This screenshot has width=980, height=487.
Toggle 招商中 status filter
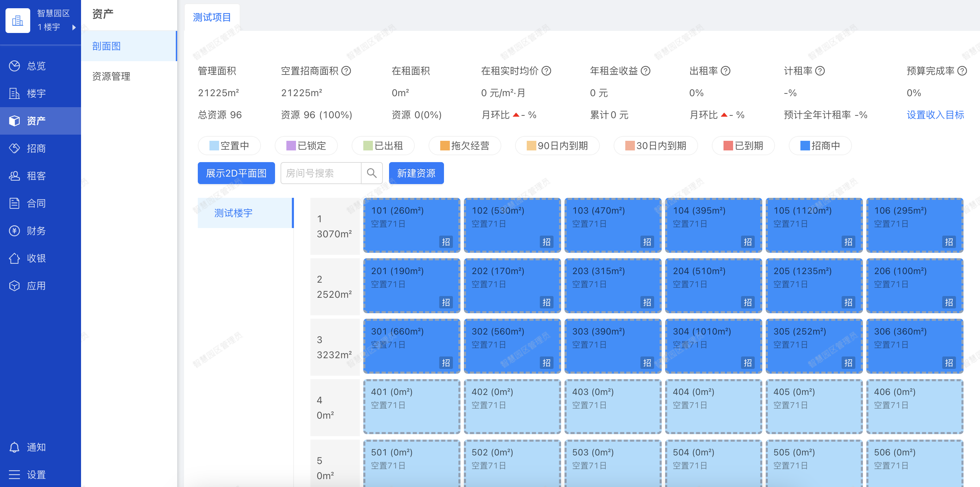click(x=820, y=146)
